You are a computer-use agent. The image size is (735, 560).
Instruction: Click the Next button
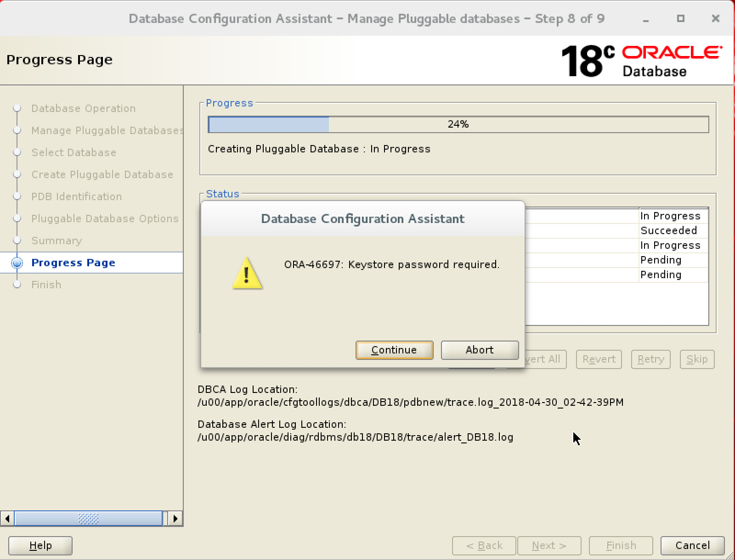point(549,545)
